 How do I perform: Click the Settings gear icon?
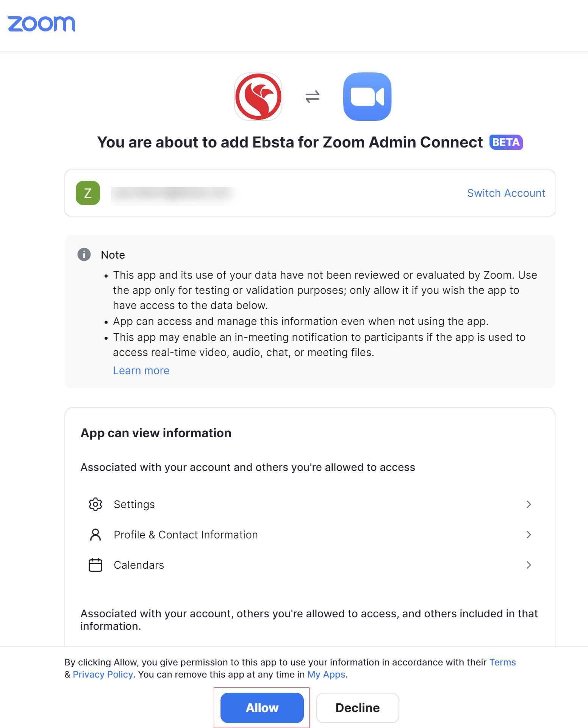tap(95, 504)
